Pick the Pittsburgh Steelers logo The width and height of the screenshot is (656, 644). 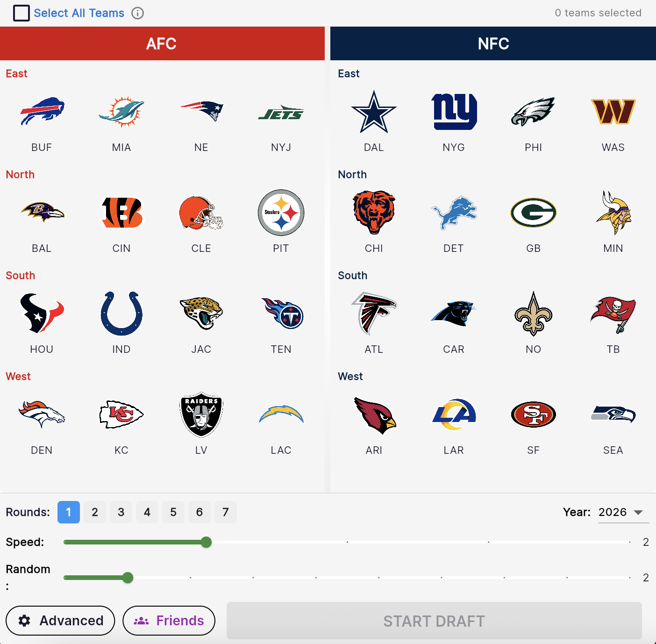point(281,213)
